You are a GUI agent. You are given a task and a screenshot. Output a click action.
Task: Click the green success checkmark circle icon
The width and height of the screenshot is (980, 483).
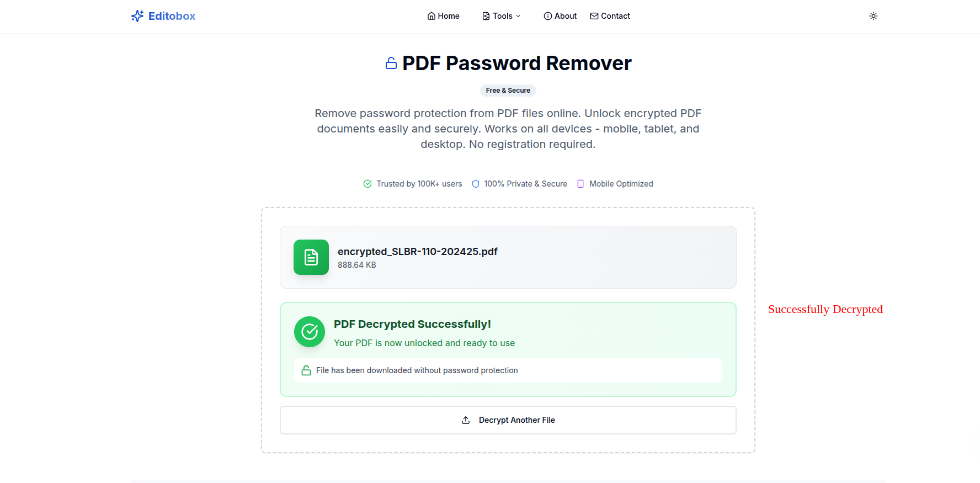tap(310, 332)
